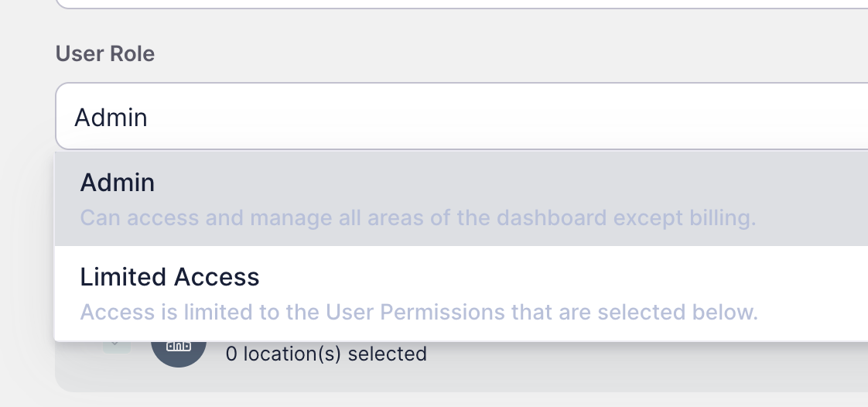Toggle the faded green chevron box
Image resolution: width=868 pixels, height=407 pixels.
(x=116, y=347)
